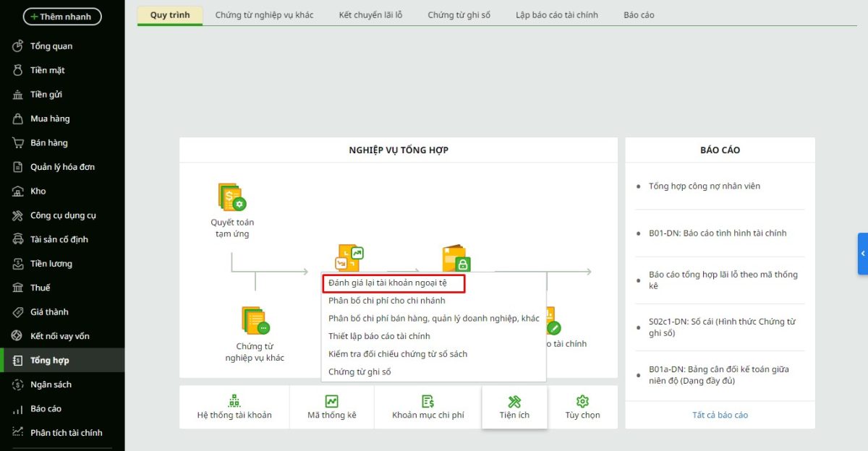Select Đánh giá lại tài khoản ngoại tệ
Screen dimensions: 868x451
click(x=393, y=283)
